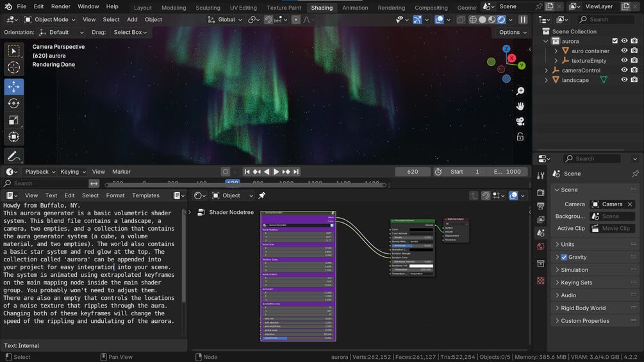Click the Object shader type button
The width and height of the screenshot is (644, 362).
point(233,196)
